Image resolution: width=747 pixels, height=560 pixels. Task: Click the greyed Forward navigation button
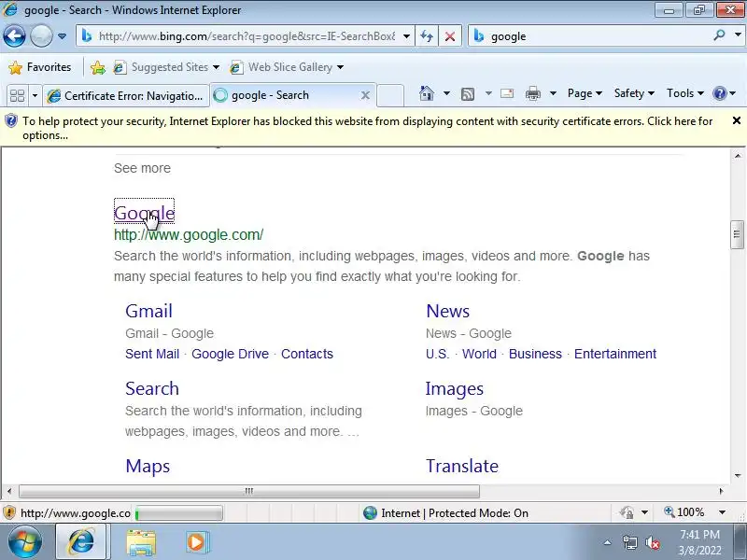click(41, 36)
